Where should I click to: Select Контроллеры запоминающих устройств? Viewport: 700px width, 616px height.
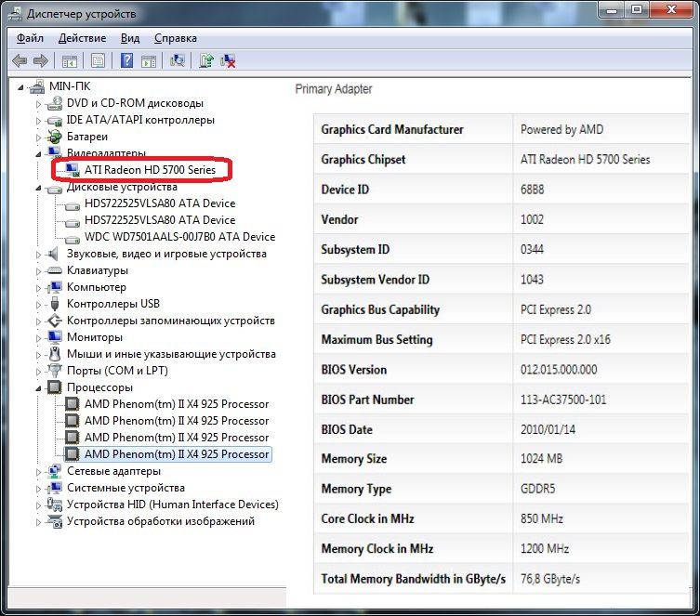point(170,321)
